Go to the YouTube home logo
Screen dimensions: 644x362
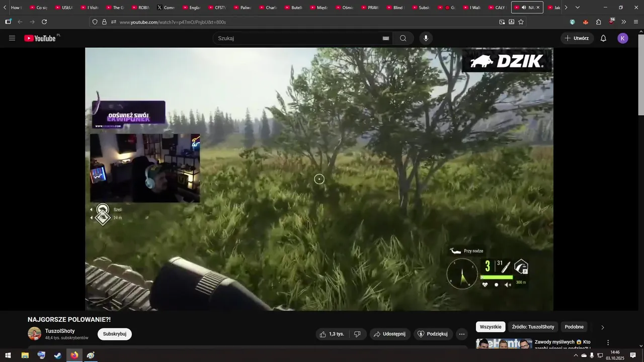point(40,38)
